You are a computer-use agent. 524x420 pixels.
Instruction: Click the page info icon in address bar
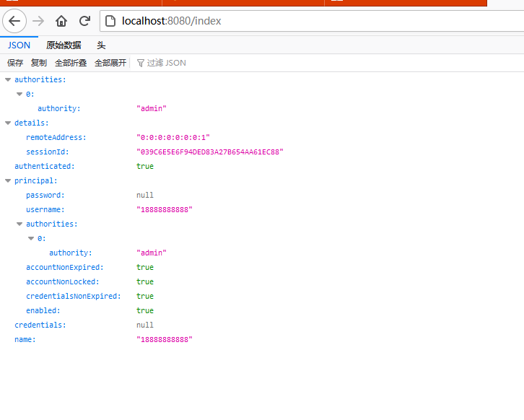[110, 21]
